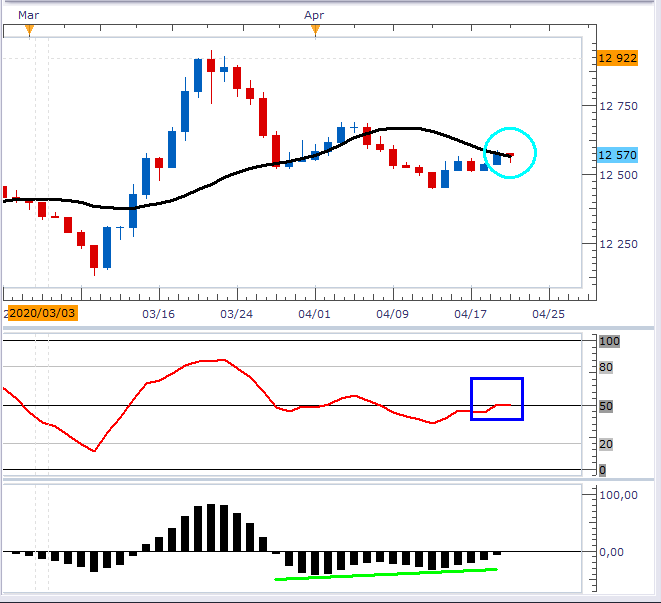Click the red oscillator line lowest trough
The width and height of the screenshot is (661, 603).
click(94, 450)
